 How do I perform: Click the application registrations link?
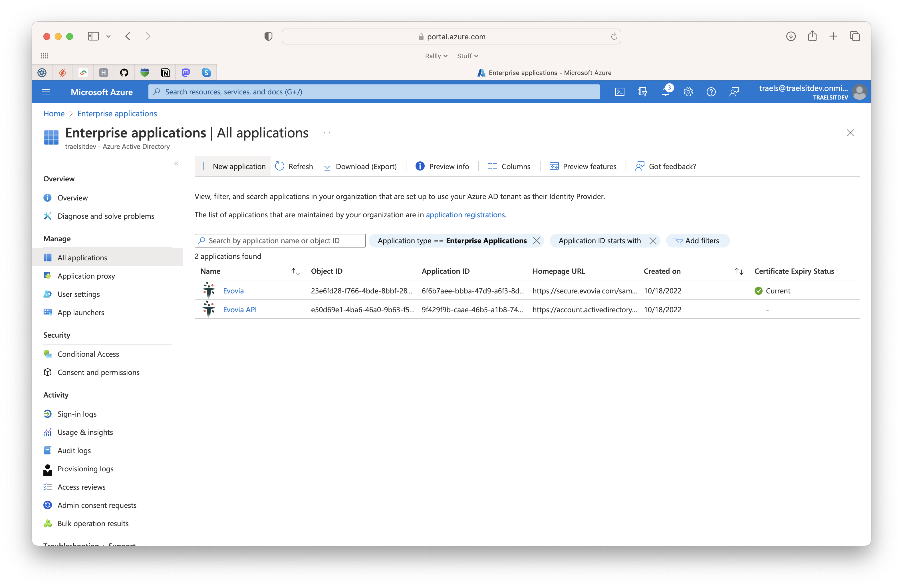[465, 214]
